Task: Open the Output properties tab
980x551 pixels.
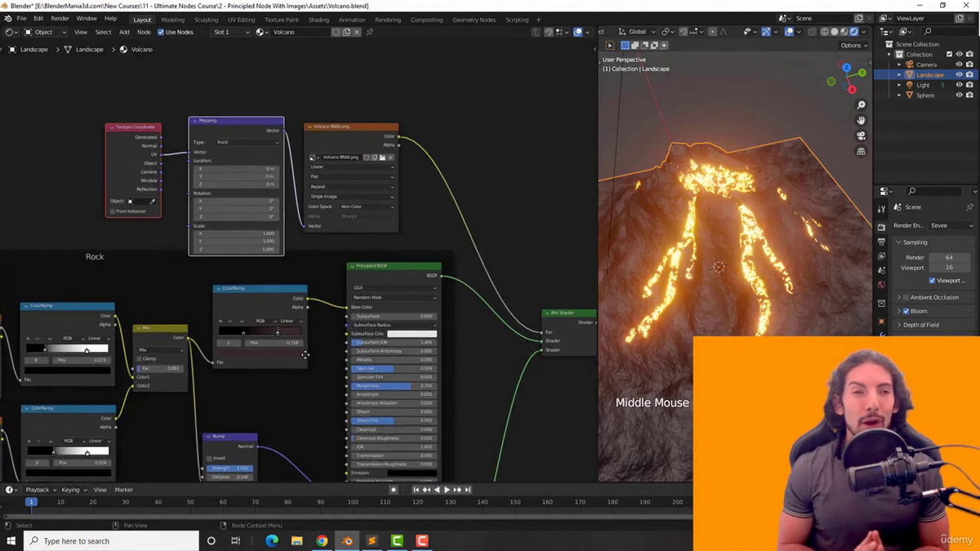Action: [x=881, y=242]
